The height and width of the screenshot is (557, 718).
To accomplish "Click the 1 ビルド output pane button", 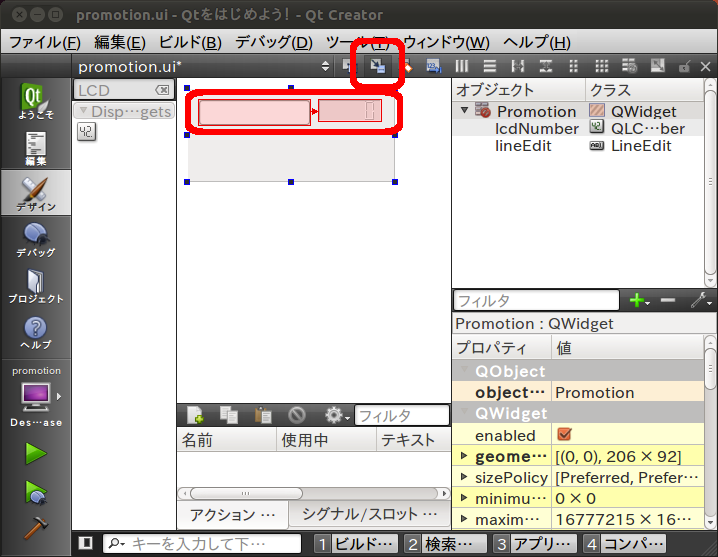I will coord(355,543).
